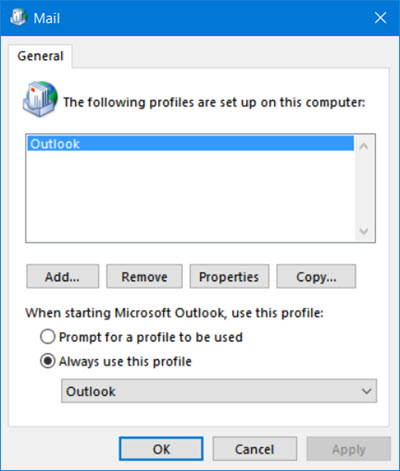Image resolution: width=400 pixels, height=471 pixels.
Task: Click the greyed-out Apply button
Action: tap(349, 449)
